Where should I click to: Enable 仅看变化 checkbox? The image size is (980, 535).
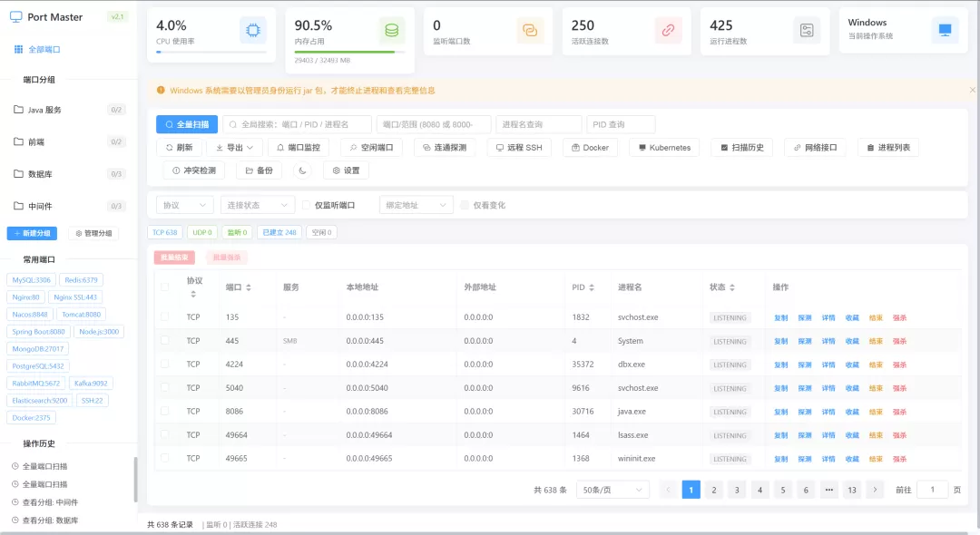[x=465, y=205]
